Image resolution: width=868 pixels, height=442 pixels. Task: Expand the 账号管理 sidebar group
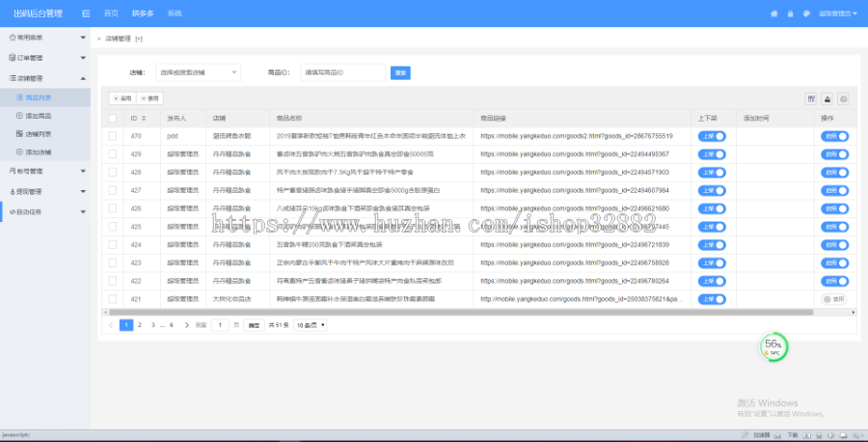[44, 171]
